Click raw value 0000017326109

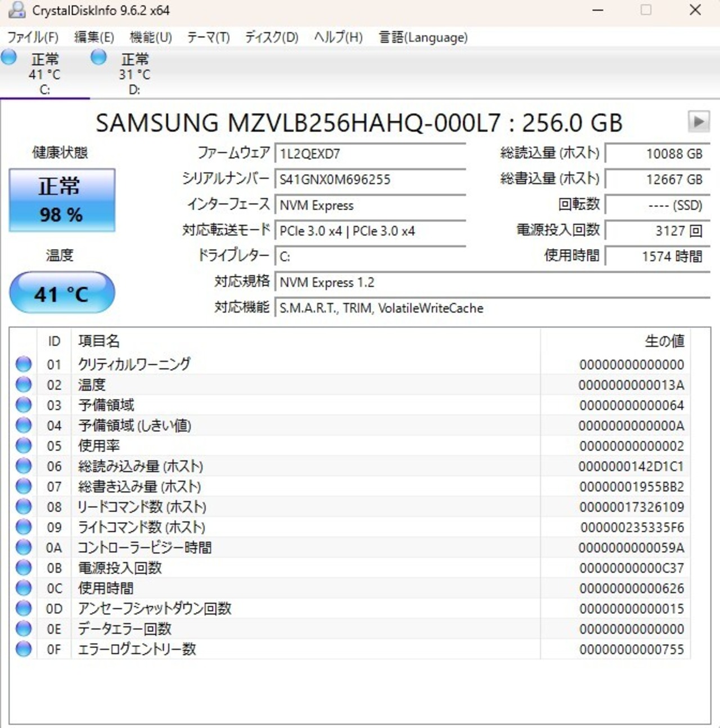[632, 507]
